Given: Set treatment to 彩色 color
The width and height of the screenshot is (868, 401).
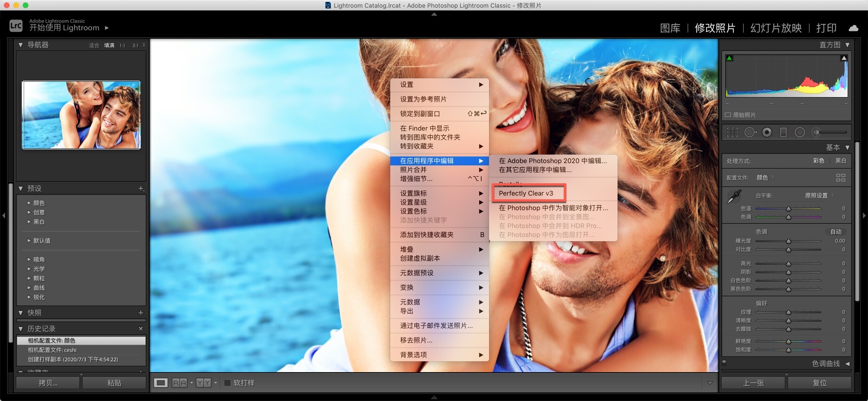Looking at the screenshot, I should click(819, 161).
